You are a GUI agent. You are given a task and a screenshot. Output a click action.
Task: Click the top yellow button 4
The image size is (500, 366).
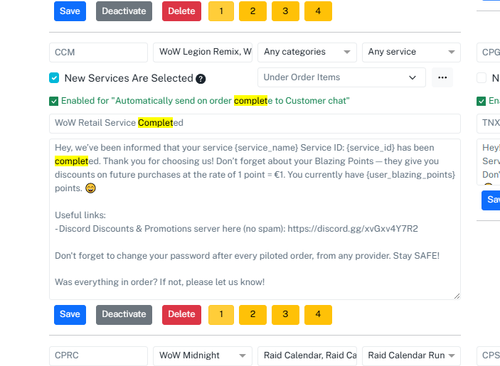pos(318,11)
